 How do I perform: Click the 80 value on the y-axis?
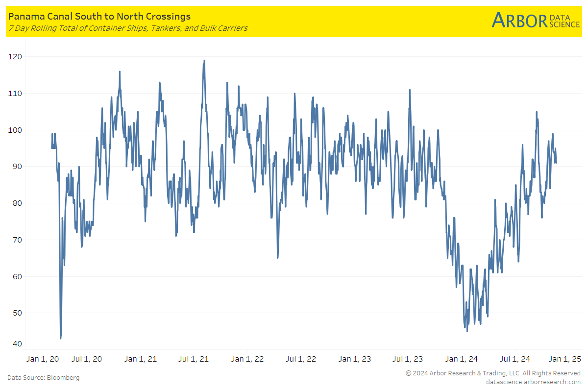[x=16, y=203]
